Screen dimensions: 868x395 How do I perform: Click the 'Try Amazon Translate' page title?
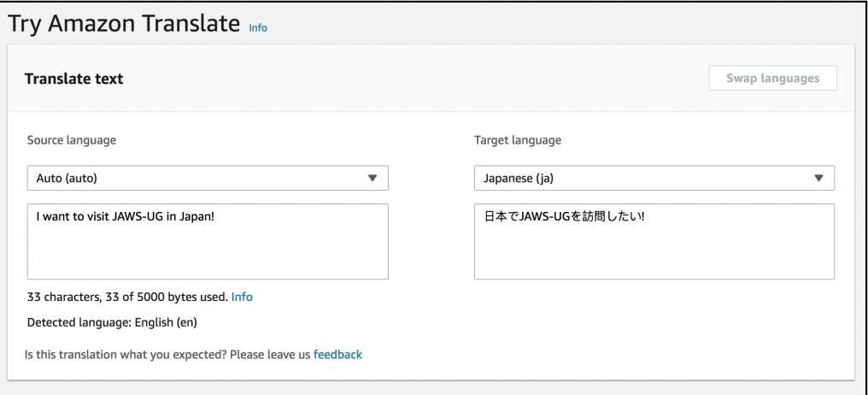123,24
